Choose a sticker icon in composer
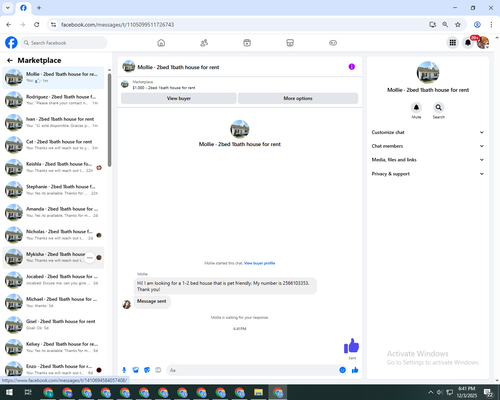This screenshot has width=500, height=400. [147, 370]
